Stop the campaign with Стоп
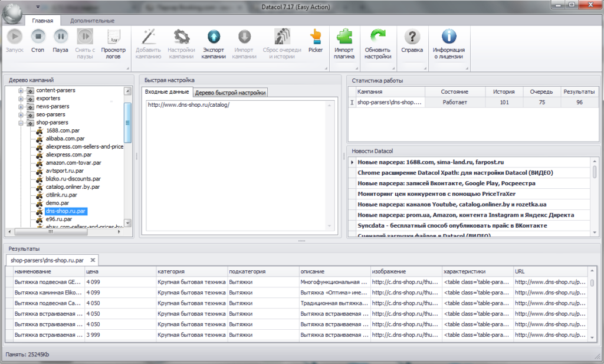 click(x=38, y=41)
